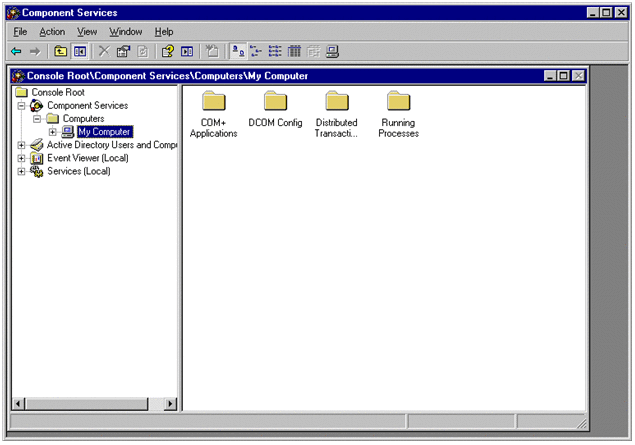Switch to Detail view in toolbar
The image size is (635, 445).
[x=294, y=51]
